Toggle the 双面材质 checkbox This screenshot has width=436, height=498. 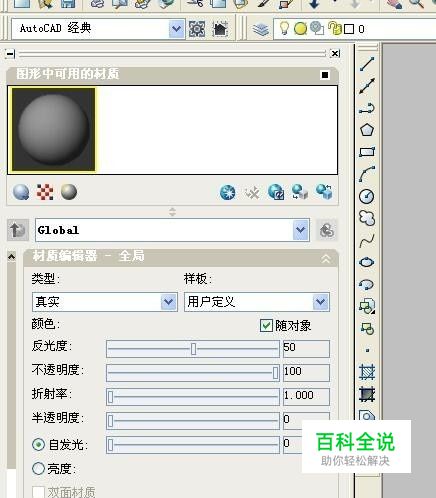38,492
